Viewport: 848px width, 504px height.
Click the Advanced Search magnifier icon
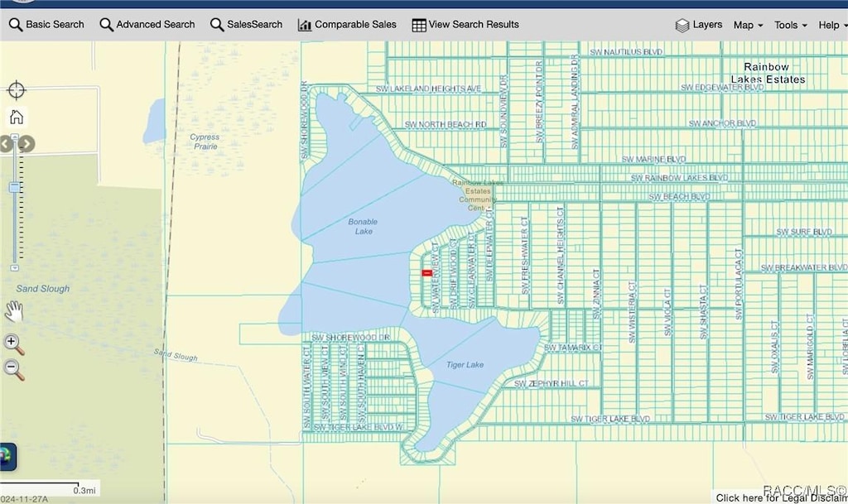click(107, 25)
